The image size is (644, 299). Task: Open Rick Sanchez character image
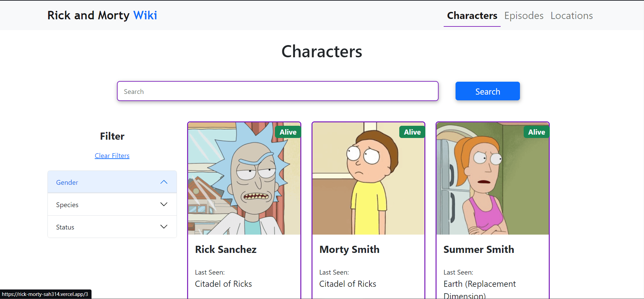coord(244,183)
